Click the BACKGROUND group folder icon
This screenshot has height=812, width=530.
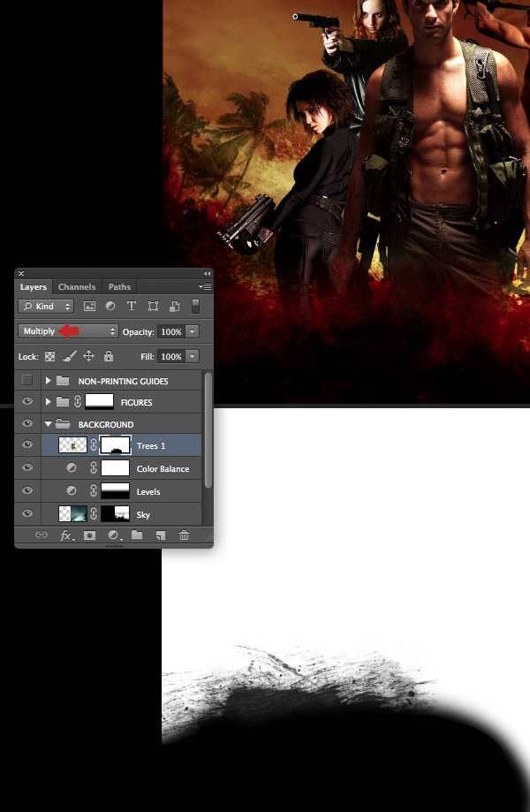point(63,423)
